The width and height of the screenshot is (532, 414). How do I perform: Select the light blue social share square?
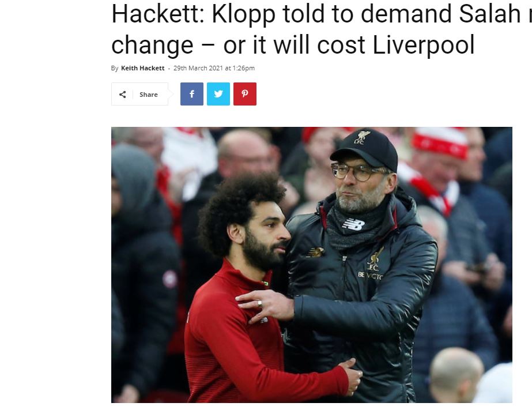[x=218, y=94]
